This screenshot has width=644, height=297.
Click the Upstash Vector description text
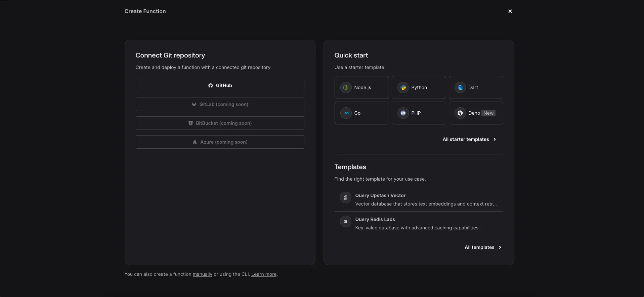click(426, 204)
